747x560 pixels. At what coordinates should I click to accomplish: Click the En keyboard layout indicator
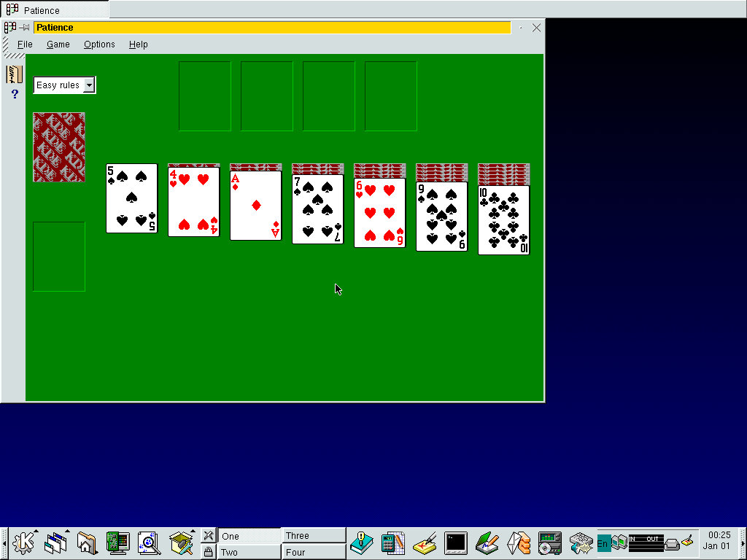[x=603, y=543]
